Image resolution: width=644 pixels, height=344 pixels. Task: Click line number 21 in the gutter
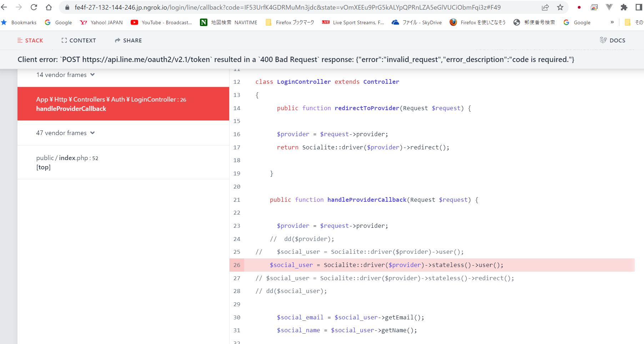pyautogui.click(x=237, y=200)
